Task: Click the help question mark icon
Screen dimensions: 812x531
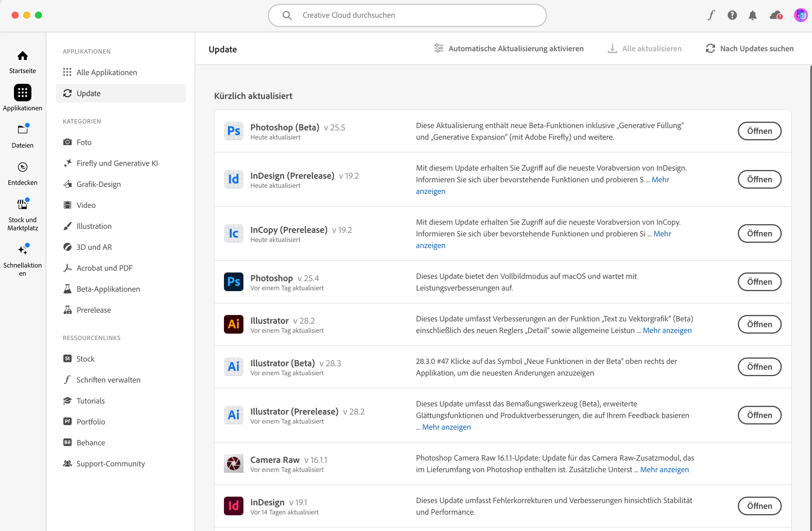Action: pos(732,15)
